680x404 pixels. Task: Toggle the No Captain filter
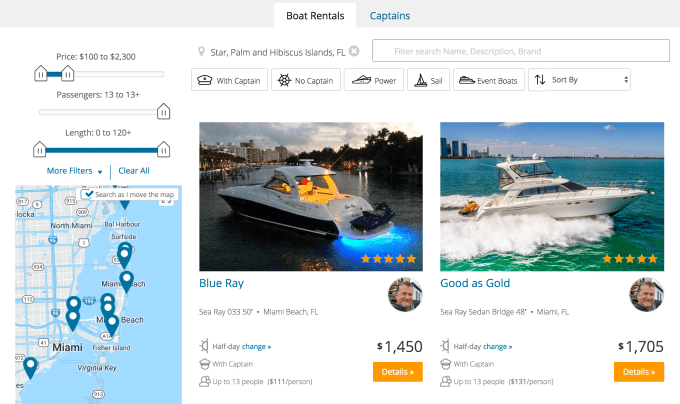coord(306,80)
